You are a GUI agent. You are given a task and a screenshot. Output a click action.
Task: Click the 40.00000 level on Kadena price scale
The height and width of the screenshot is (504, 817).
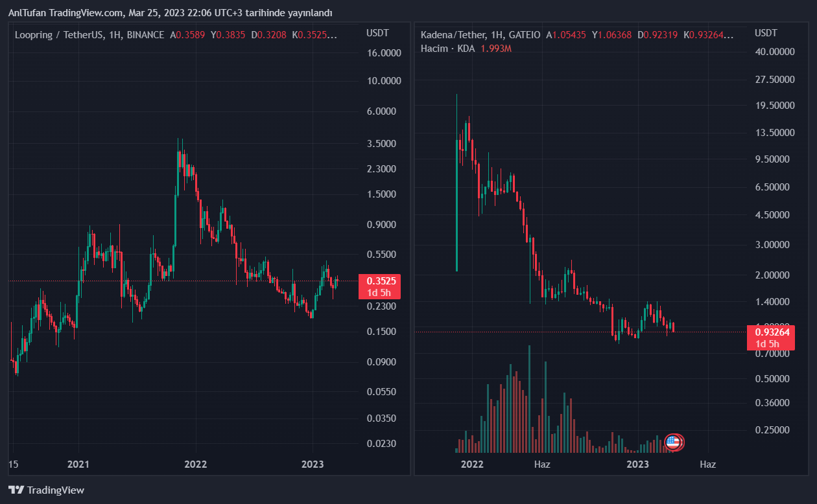(x=775, y=52)
